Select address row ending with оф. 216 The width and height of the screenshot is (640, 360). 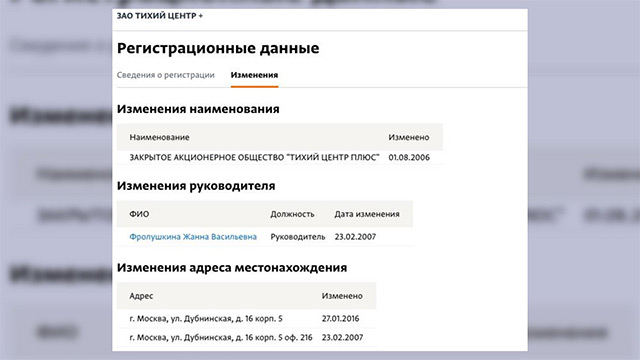click(247, 338)
